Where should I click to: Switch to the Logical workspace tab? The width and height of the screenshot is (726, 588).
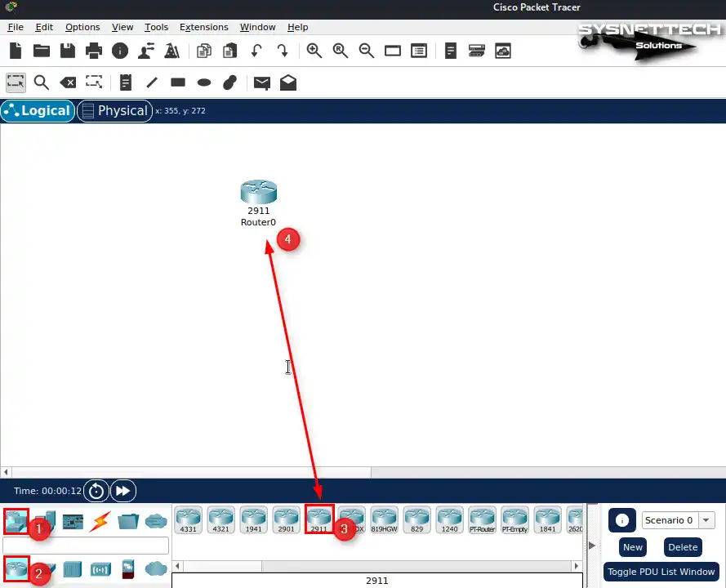pos(38,111)
